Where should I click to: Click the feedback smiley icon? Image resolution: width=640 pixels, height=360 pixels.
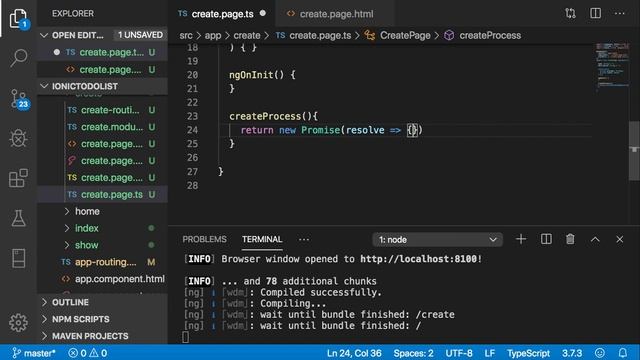[600, 353]
